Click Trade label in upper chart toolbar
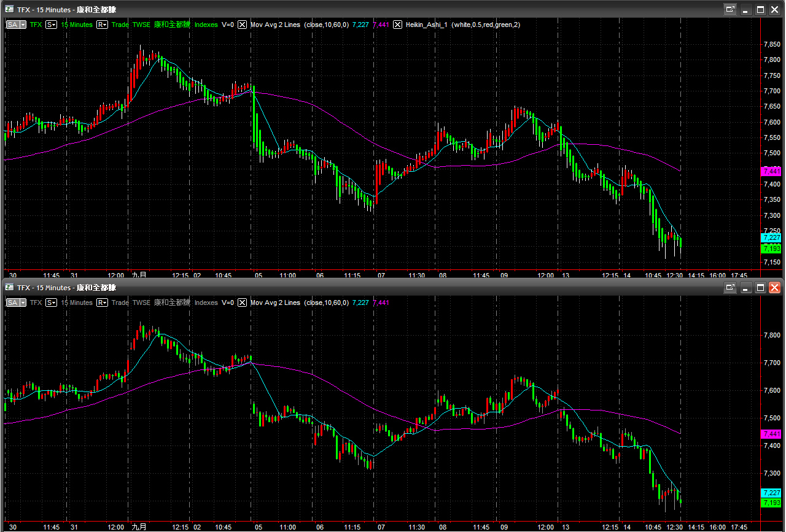The width and height of the screenshot is (786, 532). tap(120, 25)
